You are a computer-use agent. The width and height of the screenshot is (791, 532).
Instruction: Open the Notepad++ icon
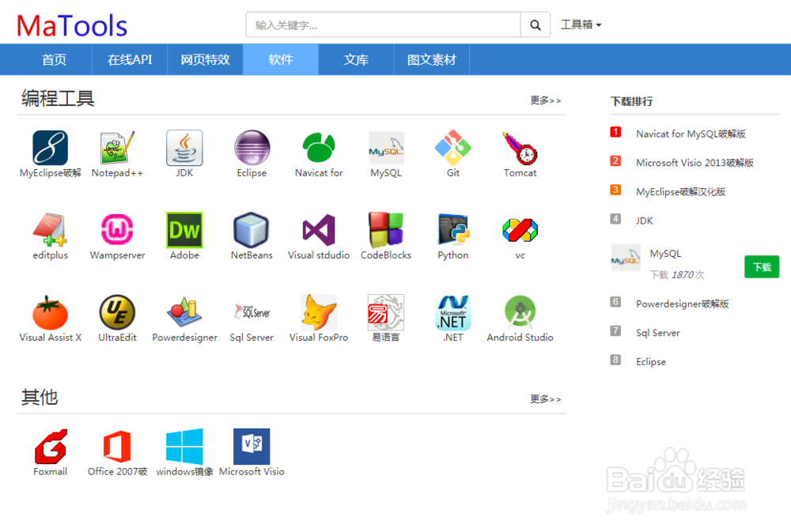pyautogui.click(x=117, y=148)
